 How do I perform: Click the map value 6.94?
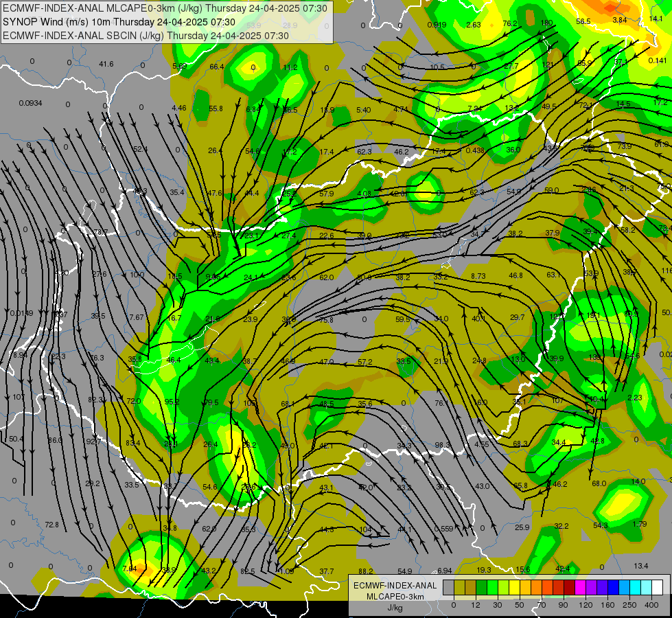[444, 571]
